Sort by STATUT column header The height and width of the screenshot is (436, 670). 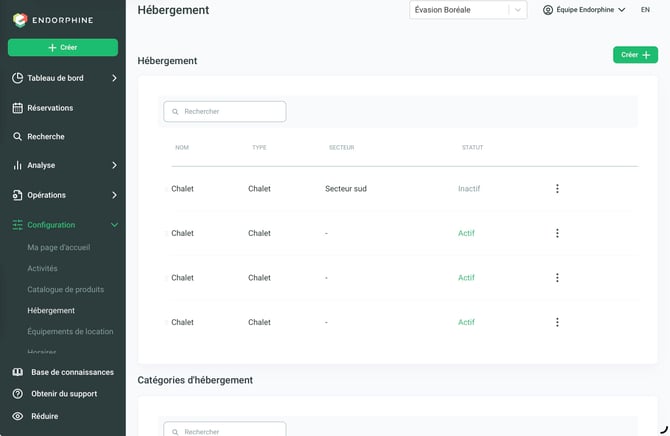[x=472, y=147]
